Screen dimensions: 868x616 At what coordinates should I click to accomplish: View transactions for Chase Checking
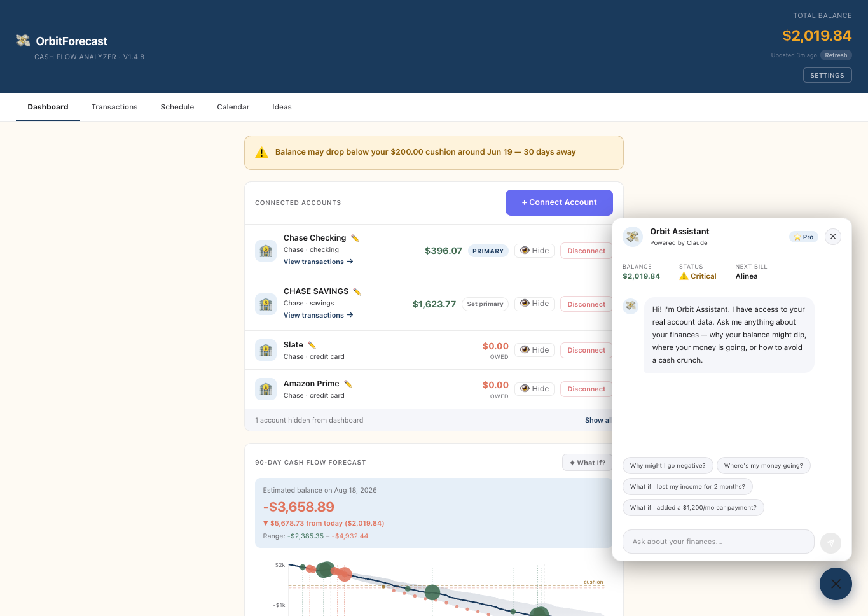click(x=318, y=262)
